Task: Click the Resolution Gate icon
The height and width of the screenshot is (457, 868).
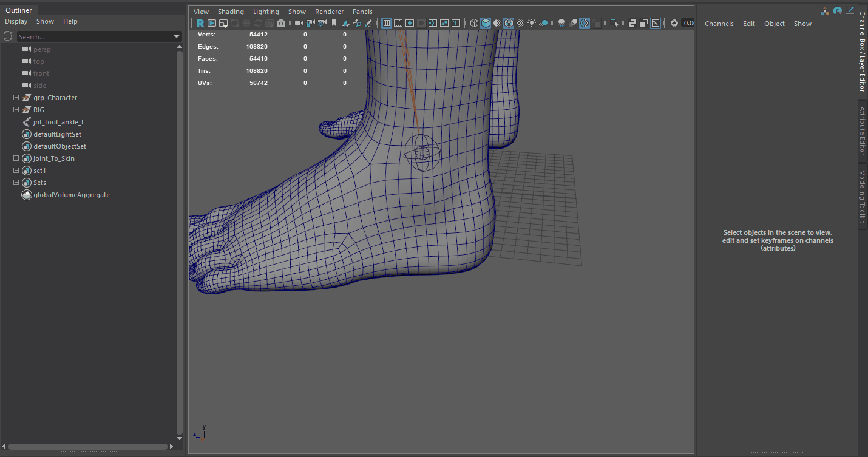Action: tap(410, 22)
